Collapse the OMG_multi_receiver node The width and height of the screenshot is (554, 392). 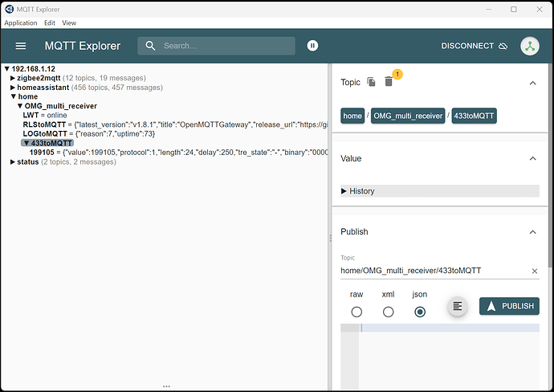pos(20,106)
